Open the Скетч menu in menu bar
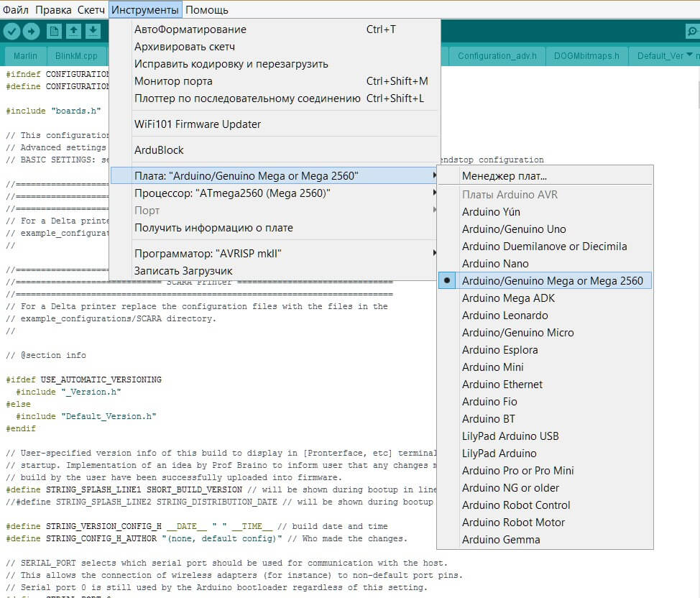 (91, 10)
